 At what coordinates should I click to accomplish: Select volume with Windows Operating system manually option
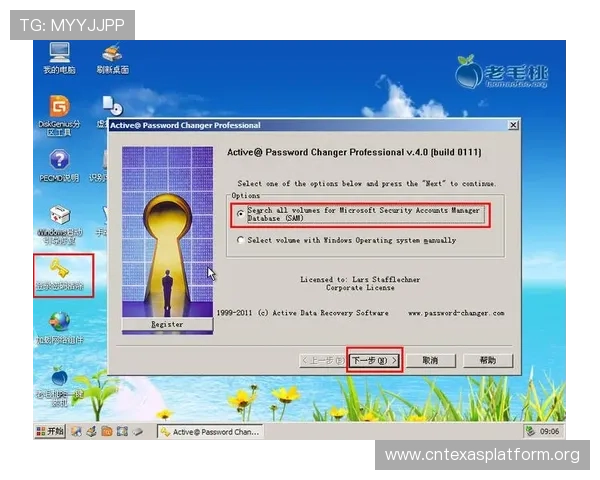point(347,240)
